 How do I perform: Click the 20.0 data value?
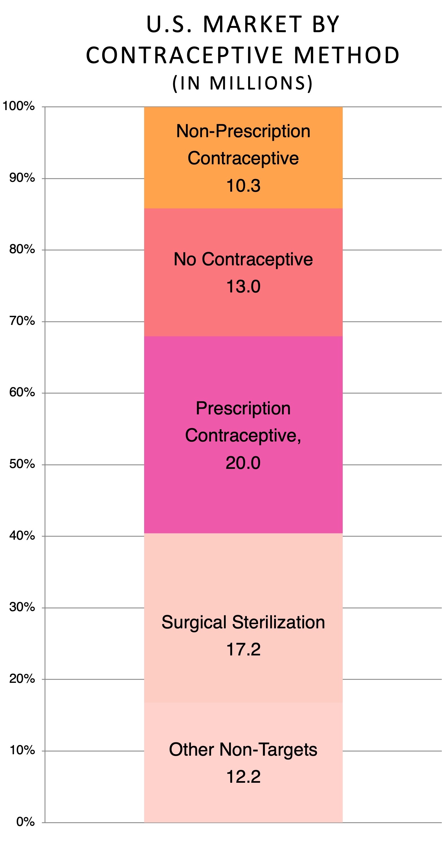click(x=243, y=463)
